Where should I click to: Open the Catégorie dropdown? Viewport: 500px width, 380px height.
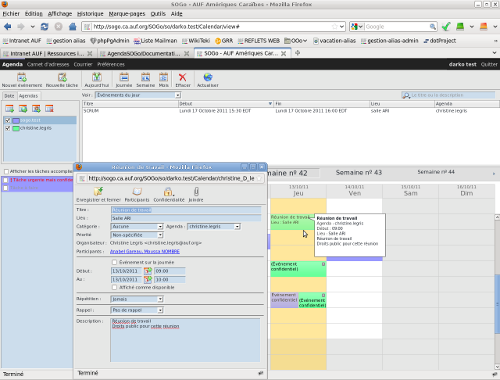pos(137,226)
